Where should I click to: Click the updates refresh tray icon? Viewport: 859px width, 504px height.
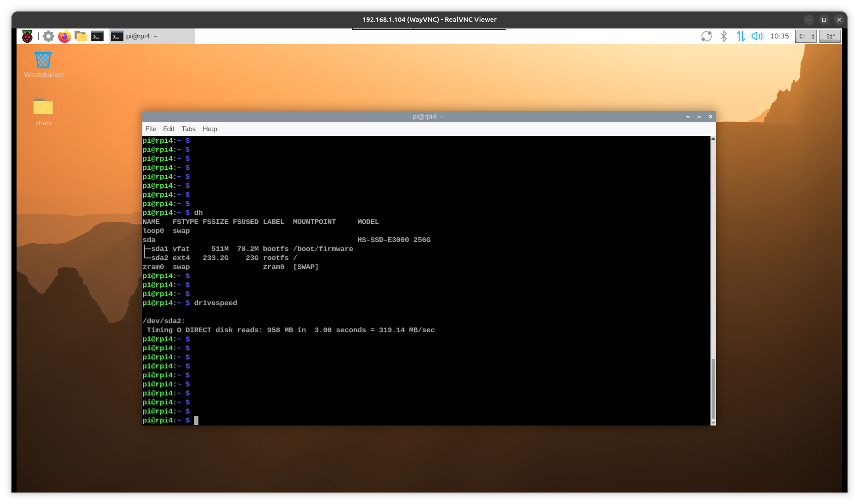pyautogui.click(x=706, y=36)
